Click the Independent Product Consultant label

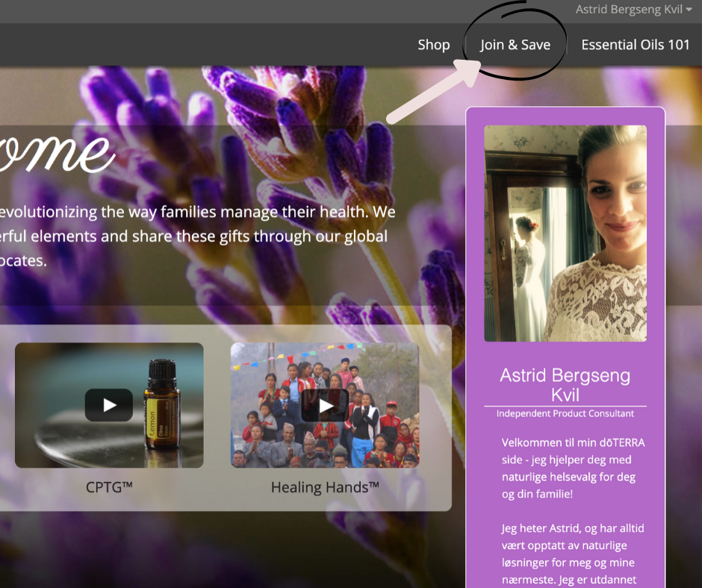[x=565, y=413]
